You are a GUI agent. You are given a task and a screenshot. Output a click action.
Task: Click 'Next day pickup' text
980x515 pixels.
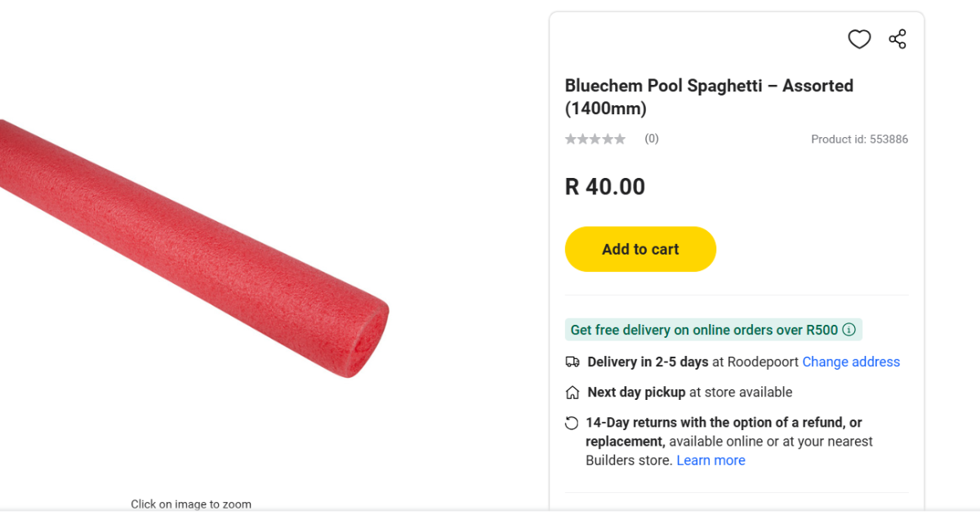click(636, 393)
